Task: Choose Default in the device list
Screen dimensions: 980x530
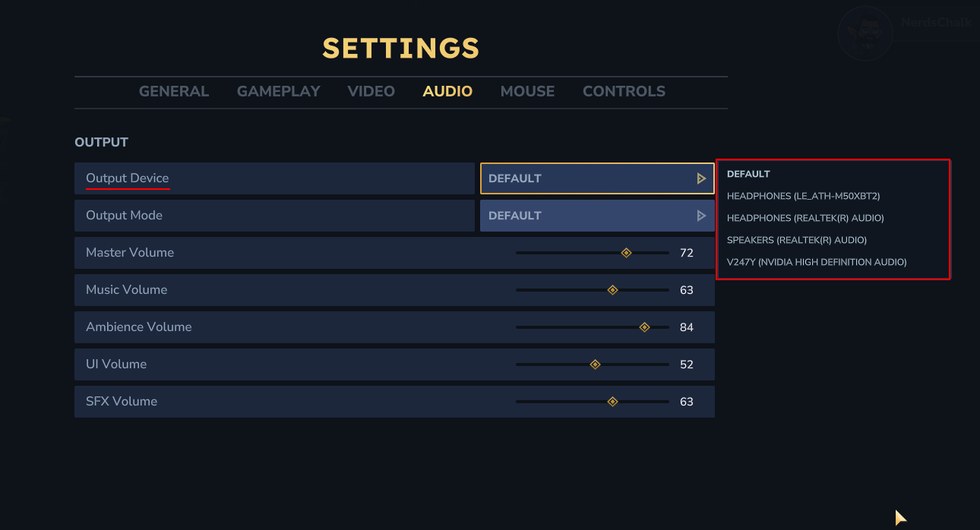Action: (x=748, y=174)
